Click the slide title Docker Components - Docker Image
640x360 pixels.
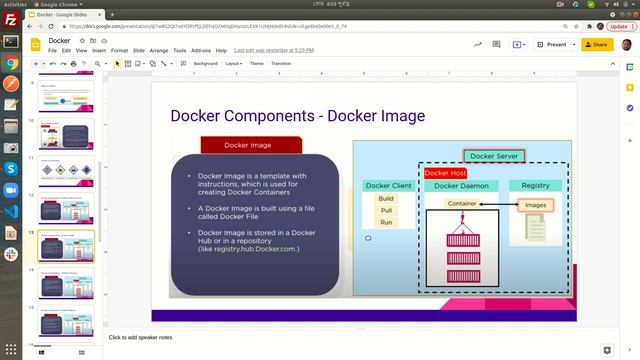298,116
